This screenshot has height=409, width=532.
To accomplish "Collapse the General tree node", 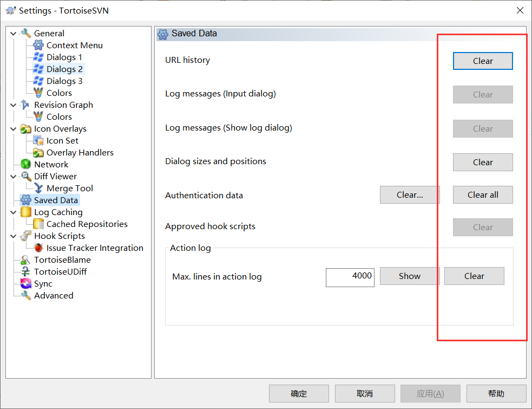I will pyautogui.click(x=13, y=33).
